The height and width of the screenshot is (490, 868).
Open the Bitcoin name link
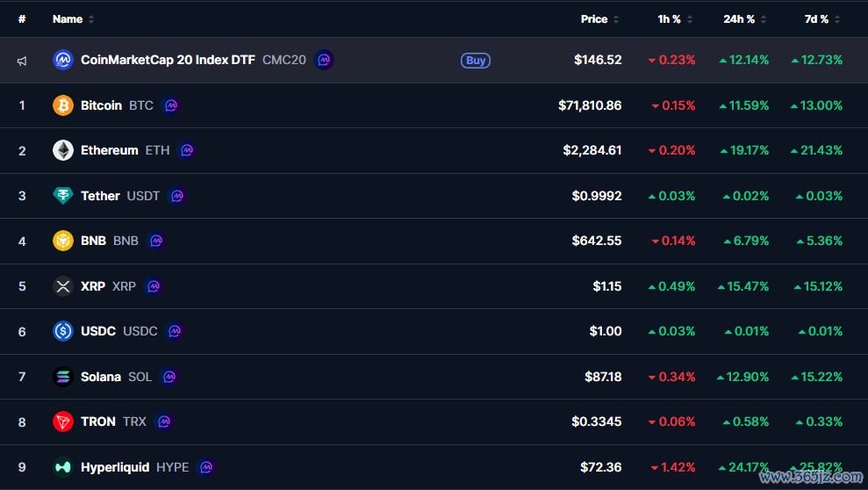tap(101, 105)
